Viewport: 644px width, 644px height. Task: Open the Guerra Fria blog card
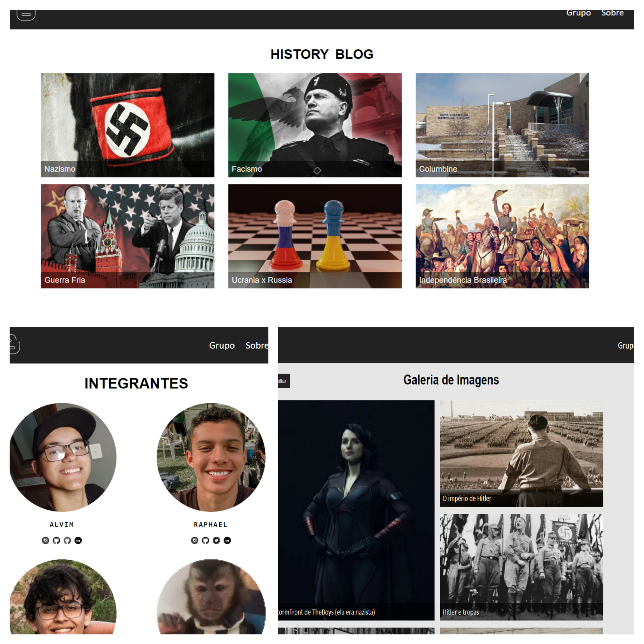[128, 236]
